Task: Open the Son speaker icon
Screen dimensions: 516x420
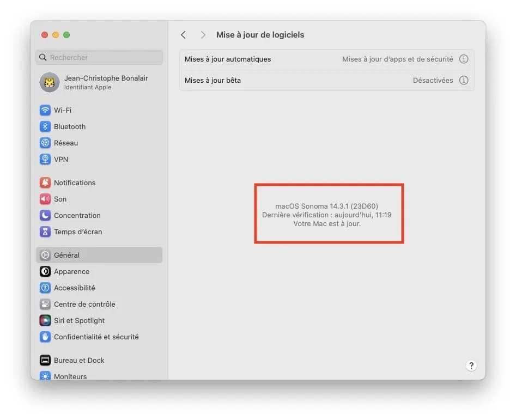Action: pos(45,199)
